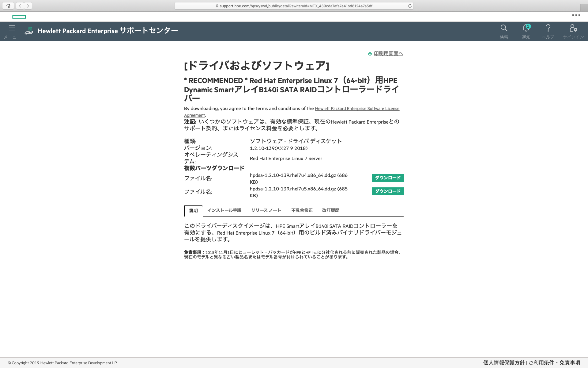Click the file name hpdsa-1.2.10-139.rhel7u5.x86_64.dd.gz
Screen dimensions: 588x368
pyautogui.click(x=293, y=189)
